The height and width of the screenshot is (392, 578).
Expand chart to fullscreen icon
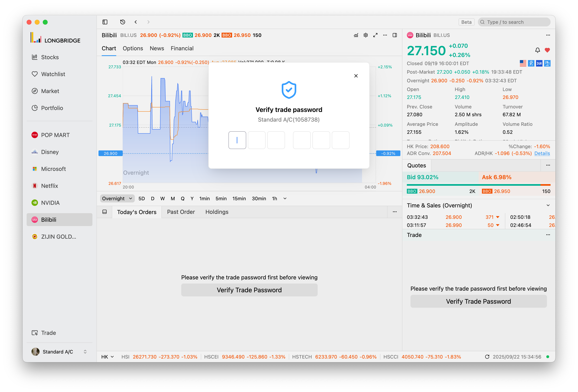(375, 35)
